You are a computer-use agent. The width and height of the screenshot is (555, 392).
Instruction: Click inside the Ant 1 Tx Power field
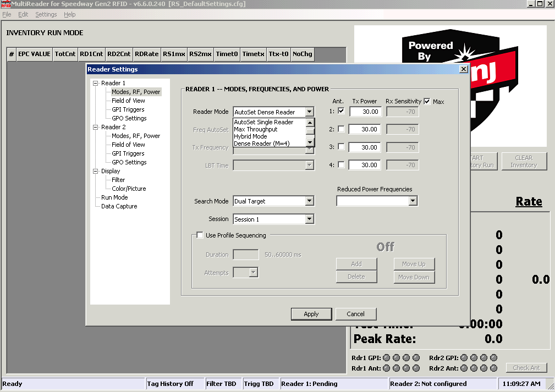365,112
